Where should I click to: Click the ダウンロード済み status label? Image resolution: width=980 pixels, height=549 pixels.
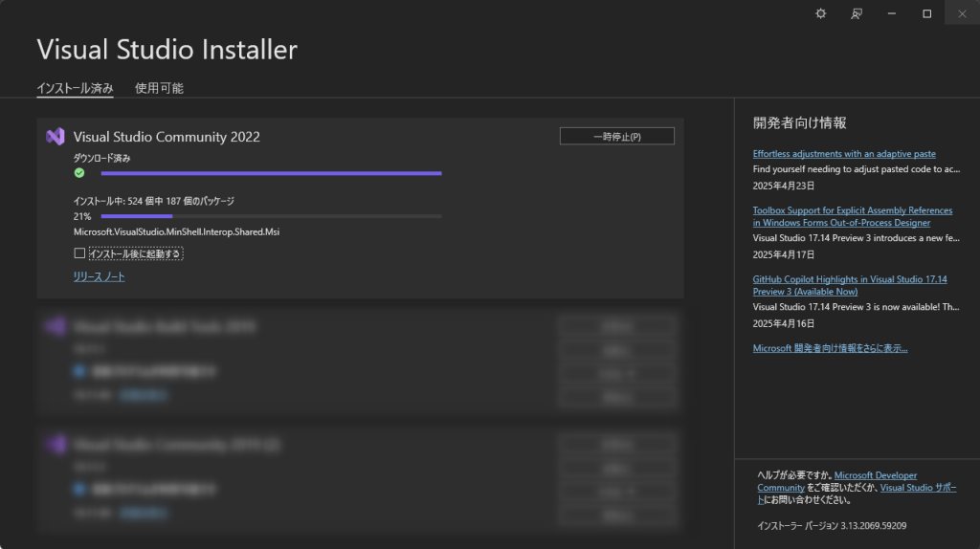(101, 158)
